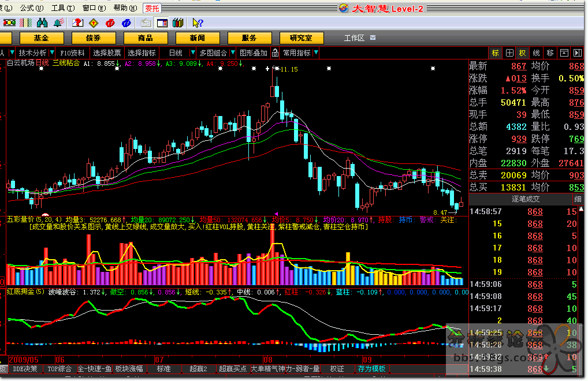588x381 pixels.
Task: Expand the 多图组合 dropdown arrow
Action: pyautogui.click(x=233, y=53)
